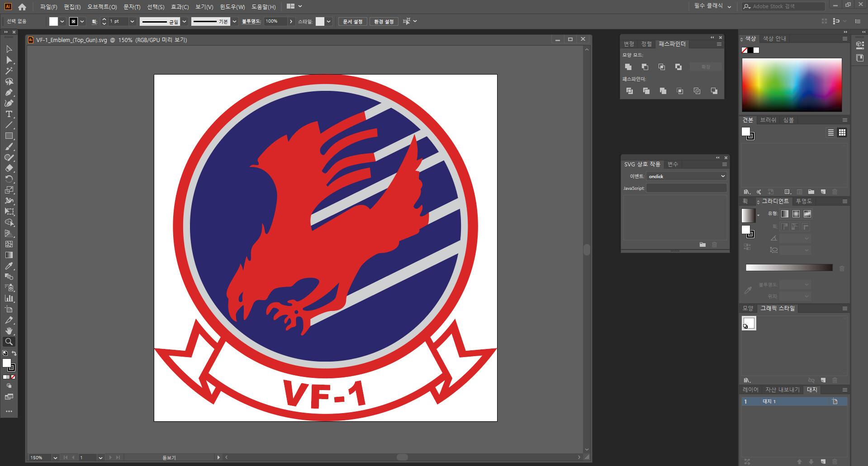Switch to the 레이어 tab

[750, 390]
